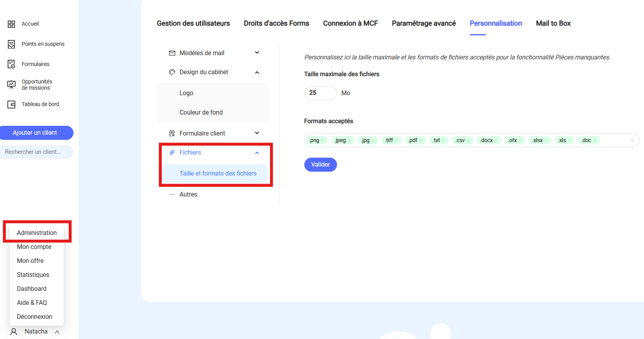
Task: Click the Accueil grid icon
Action: coord(11,24)
